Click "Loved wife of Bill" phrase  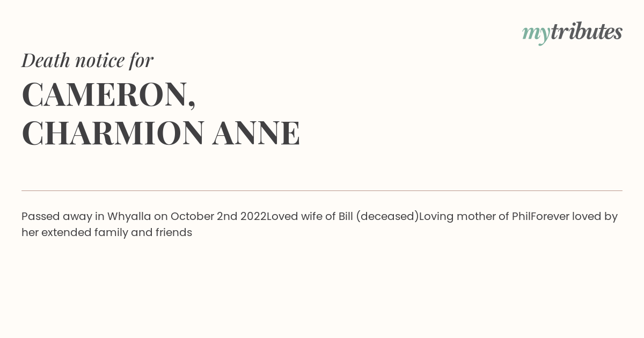click(x=309, y=217)
